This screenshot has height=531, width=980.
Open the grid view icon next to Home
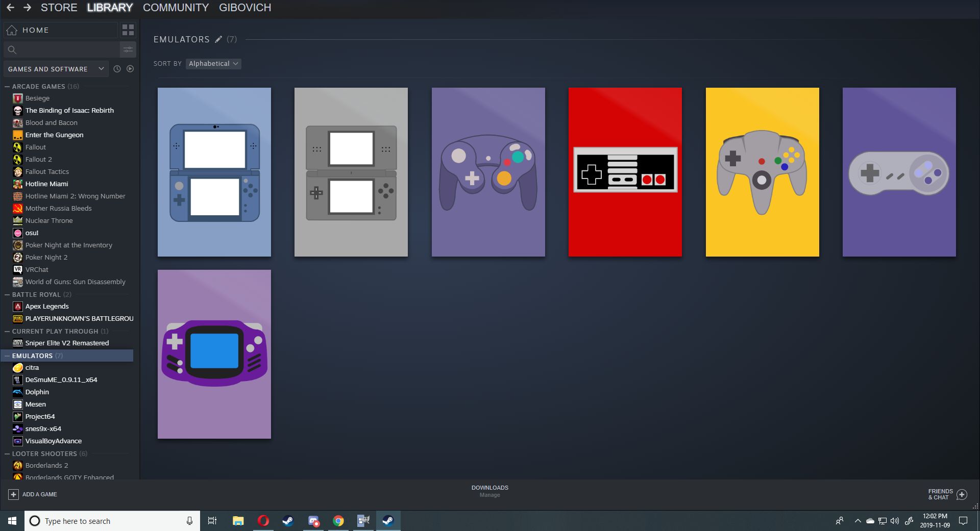click(128, 30)
